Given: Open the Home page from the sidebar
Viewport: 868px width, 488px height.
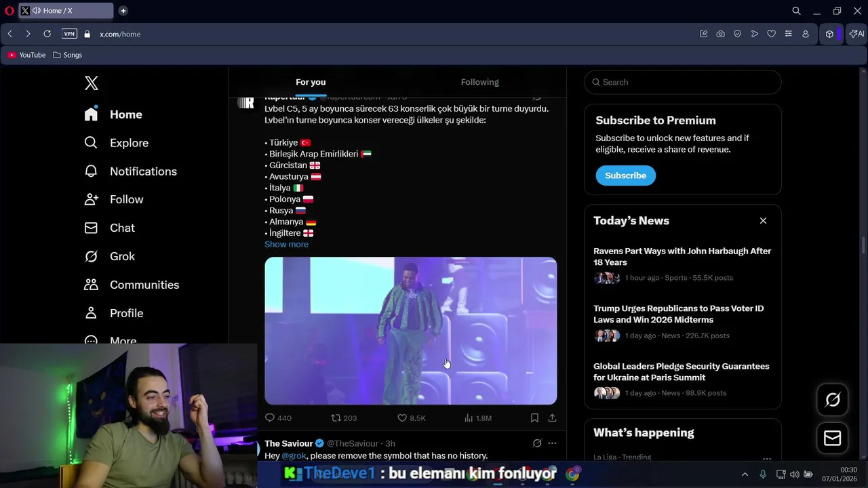Looking at the screenshot, I should (x=113, y=115).
